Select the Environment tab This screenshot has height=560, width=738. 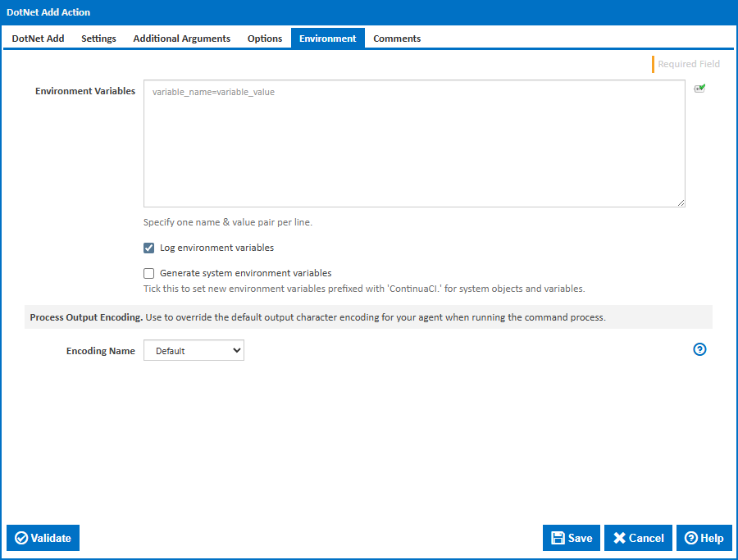[327, 38]
